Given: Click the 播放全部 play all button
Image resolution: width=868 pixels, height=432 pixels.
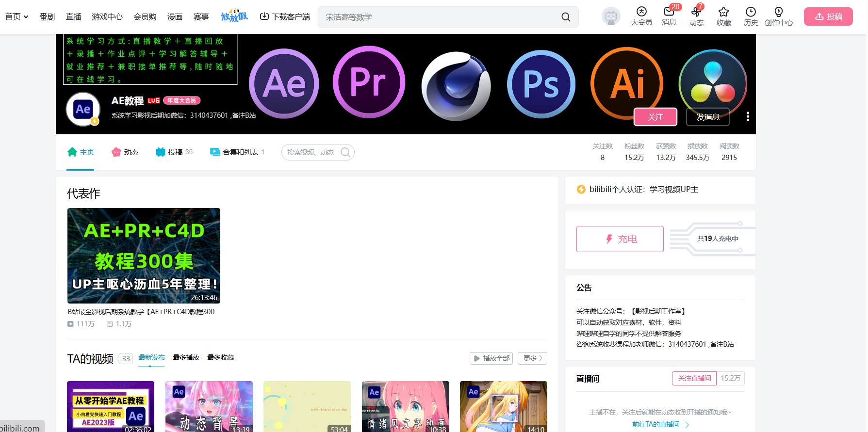Looking at the screenshot, I should 491,358.
